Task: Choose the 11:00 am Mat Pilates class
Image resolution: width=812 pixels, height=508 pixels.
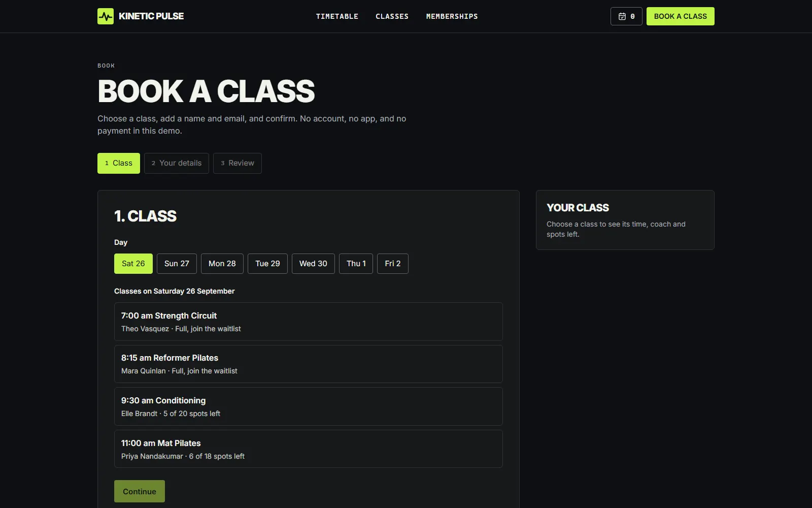Action: (309, 449)
